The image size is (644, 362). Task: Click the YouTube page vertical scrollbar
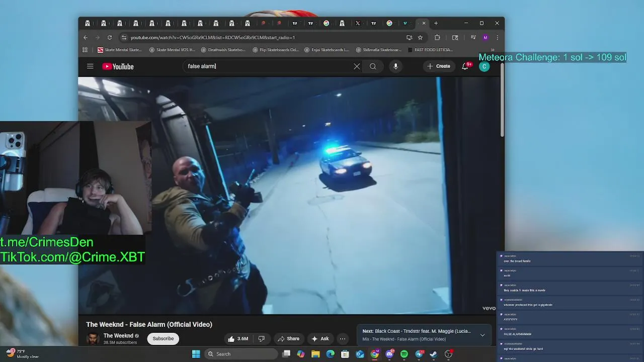coord(502,101)
